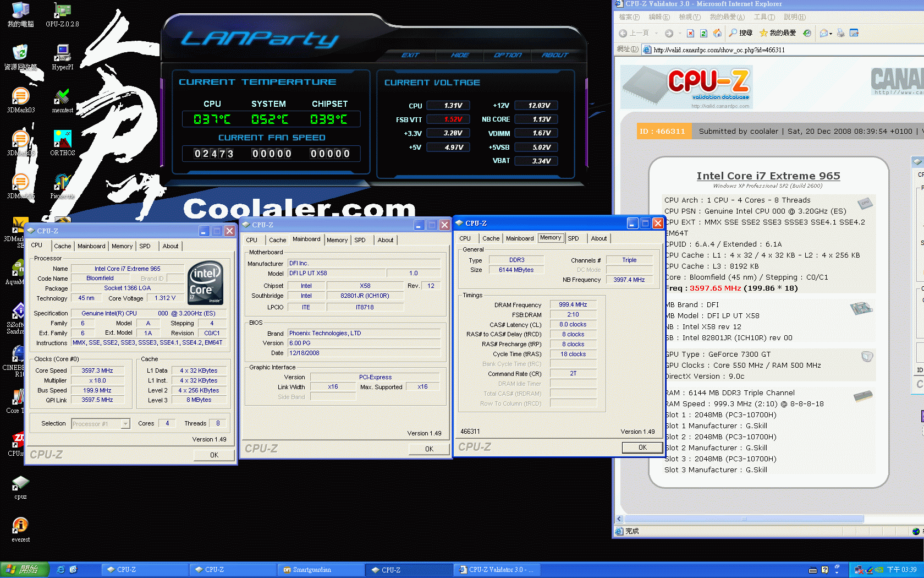924x578 pixels.
Task: Click the DRAM Frequency value 999.4 MHz
Action: point(573,304)
